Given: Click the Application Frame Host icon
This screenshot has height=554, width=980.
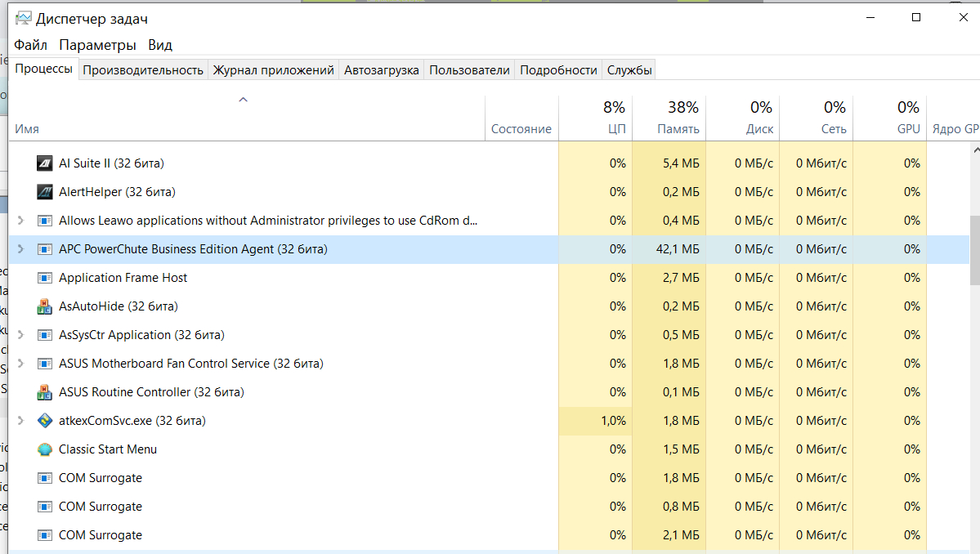Looking at the screenshot, I should tap(45, 278).
